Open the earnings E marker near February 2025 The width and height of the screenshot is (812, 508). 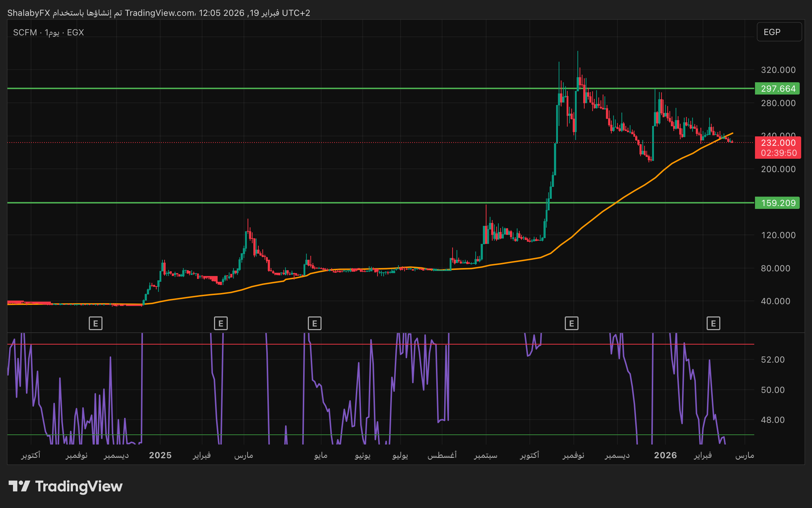click(221, 323)
